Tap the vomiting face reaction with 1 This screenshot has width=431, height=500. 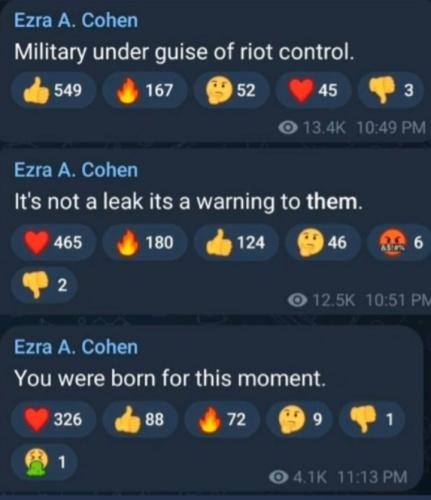point(44,462)
